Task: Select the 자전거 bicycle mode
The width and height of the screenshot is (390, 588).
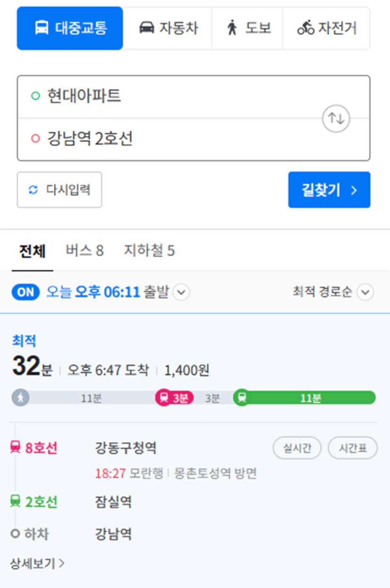Action: click(326, 28)
